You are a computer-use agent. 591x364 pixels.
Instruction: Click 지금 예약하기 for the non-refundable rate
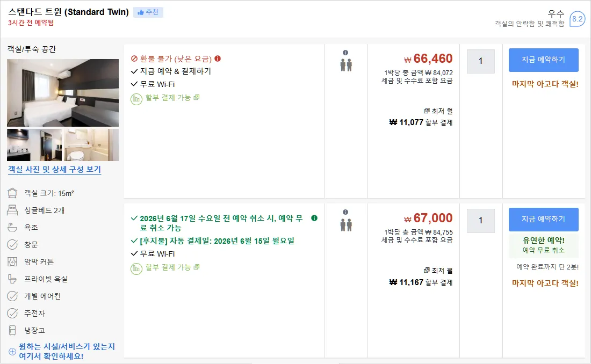pos(544,60)
